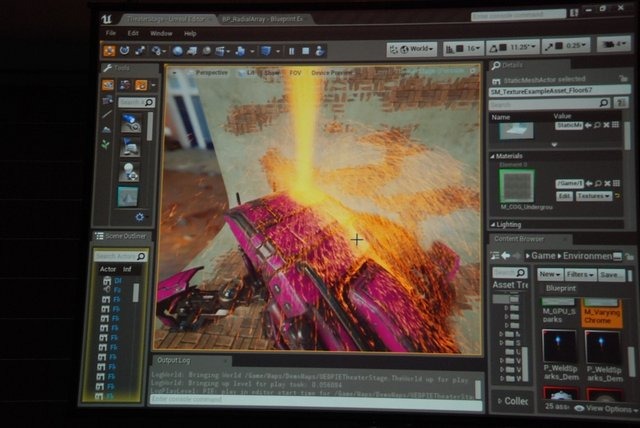Select the light bulb actor thumbnail in Tools panel

(x=129, y=172)
